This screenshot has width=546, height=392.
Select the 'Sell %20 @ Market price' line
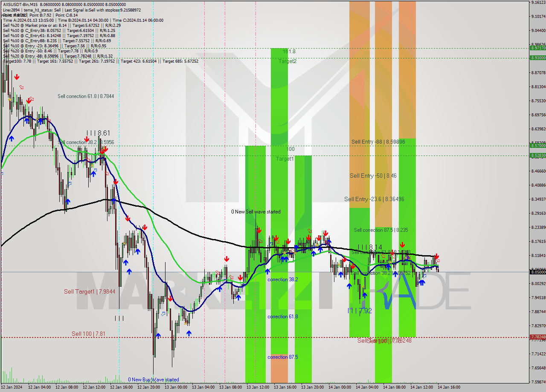point(62,25)
